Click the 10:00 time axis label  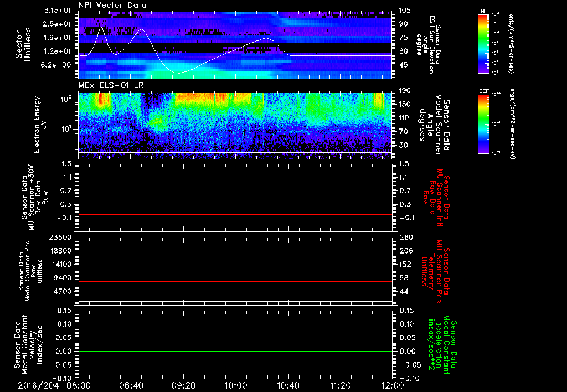[x=236, y=386]
